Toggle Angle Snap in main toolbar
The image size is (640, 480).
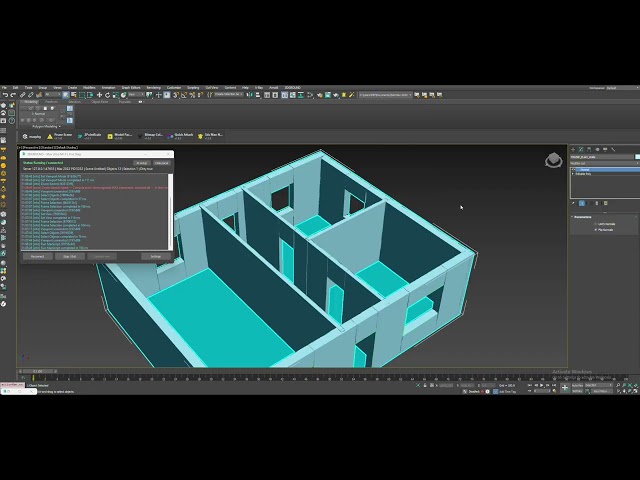184,95
